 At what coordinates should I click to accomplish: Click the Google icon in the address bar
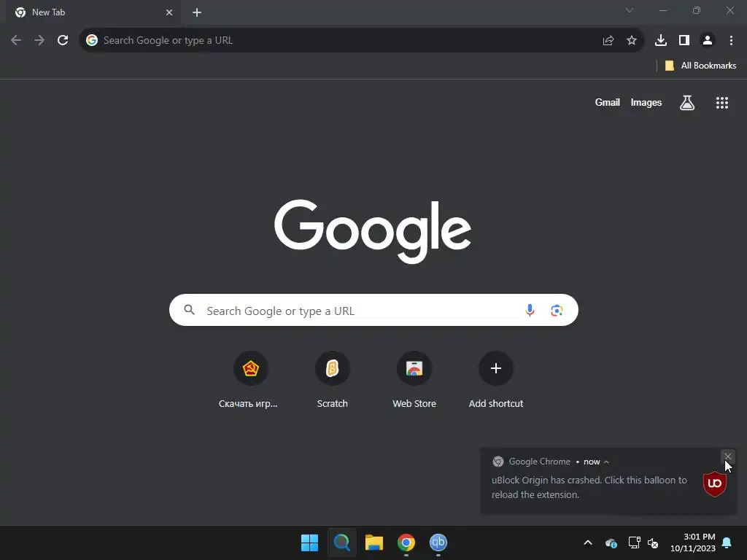pos(92,41)
